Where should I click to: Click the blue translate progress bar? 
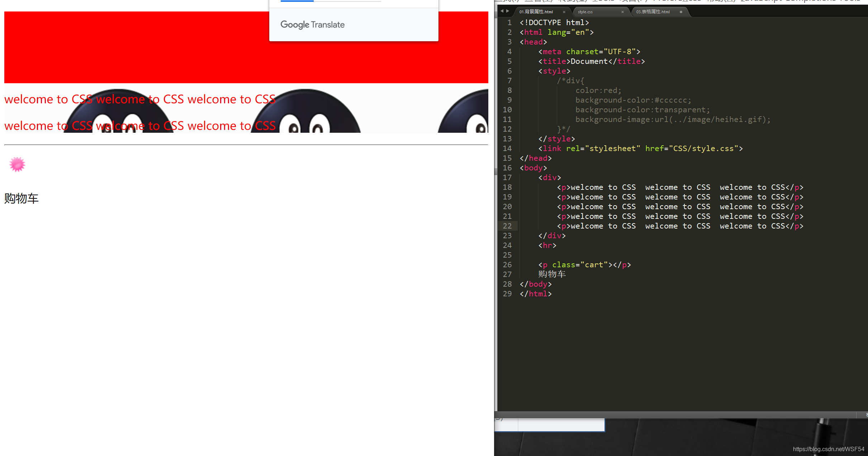297,1
